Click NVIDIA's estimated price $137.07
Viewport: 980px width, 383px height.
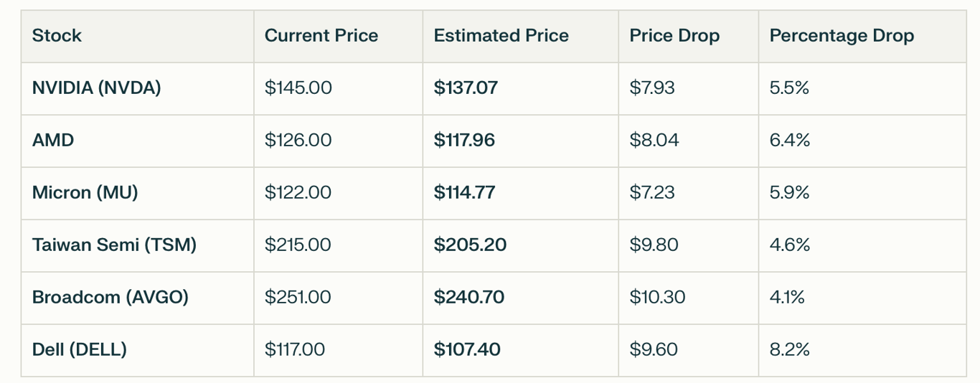point(466,88)
